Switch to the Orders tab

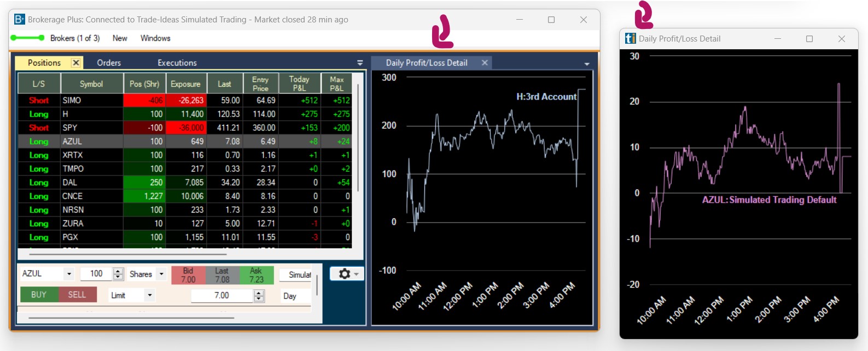click(109, 63)
